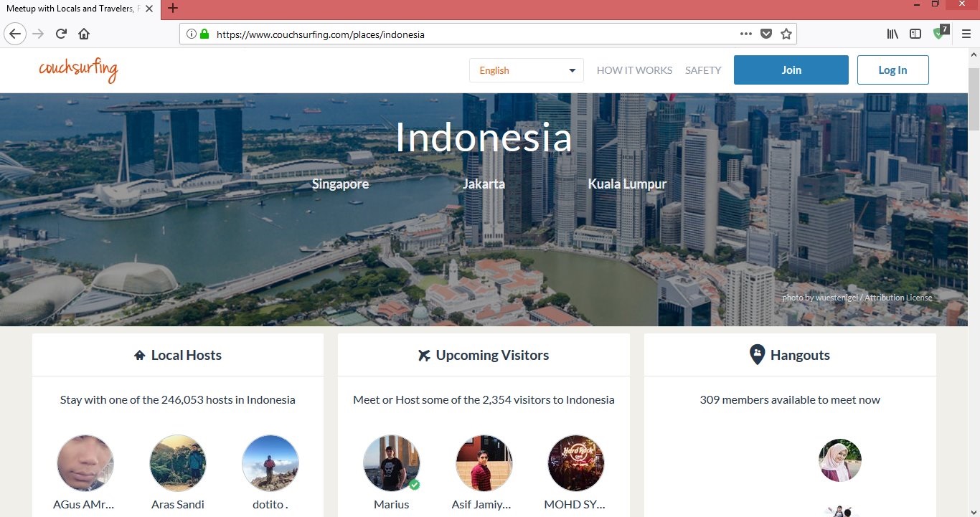The width and height of the screenshot is (980, 517).
Task: Reload the page with the refresh icon
Action: pos(62,34)
